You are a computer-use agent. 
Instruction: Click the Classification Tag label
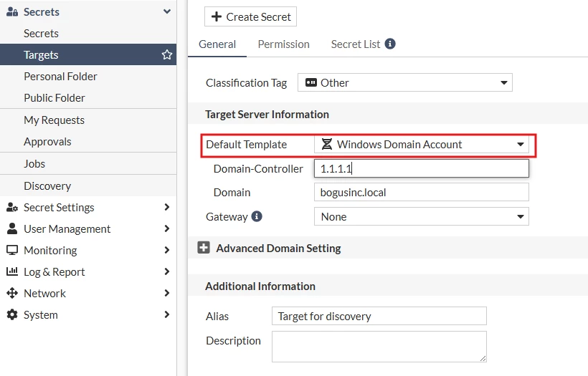tap(247, 83)
